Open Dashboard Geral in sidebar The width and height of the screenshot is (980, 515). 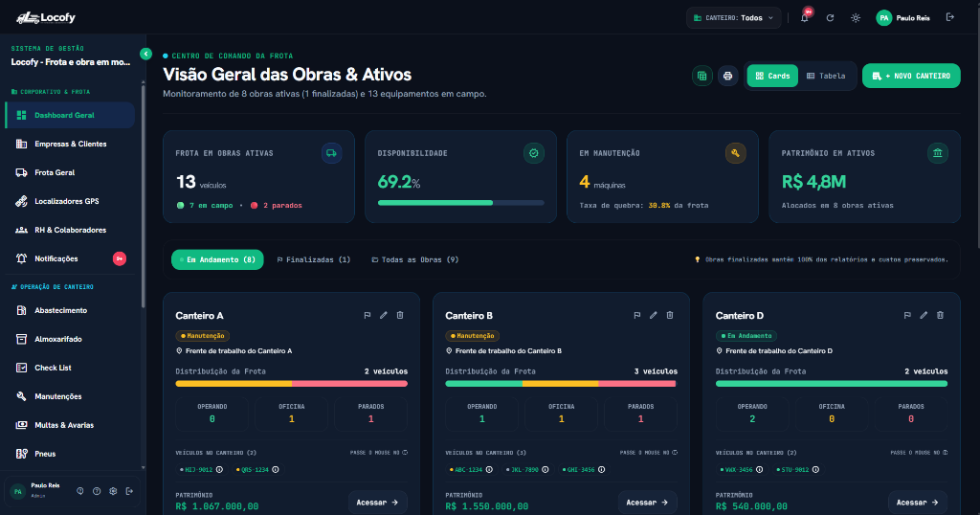coord(69,115)
